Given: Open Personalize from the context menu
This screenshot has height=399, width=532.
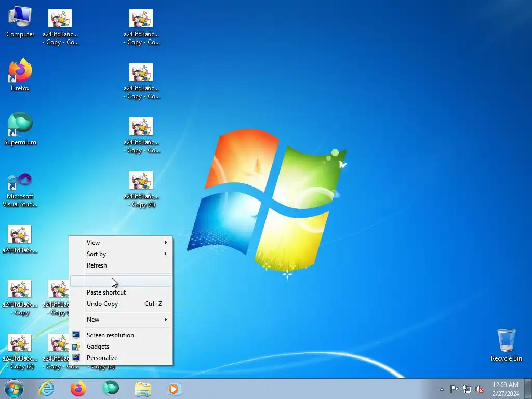Looking at the screenshot, I should coord(121,357).
